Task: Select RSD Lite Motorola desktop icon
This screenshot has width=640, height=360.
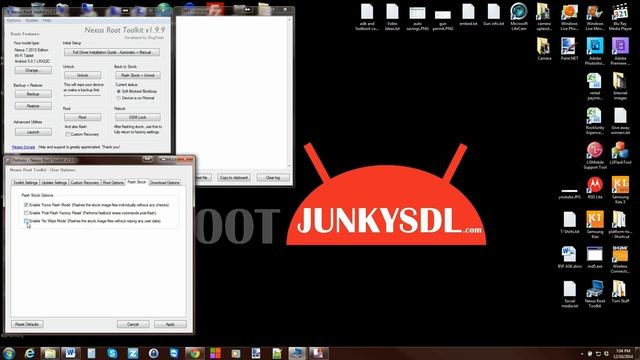Action: tap(595, 188)
